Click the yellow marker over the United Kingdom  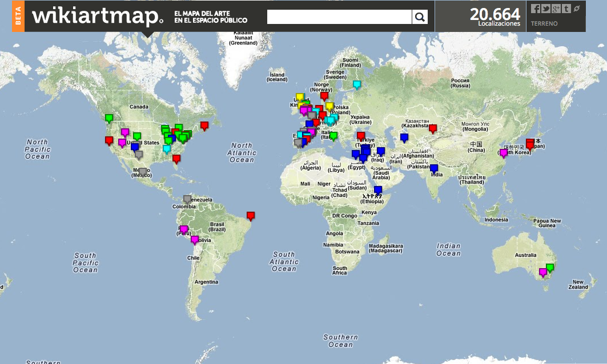point(299,96)
